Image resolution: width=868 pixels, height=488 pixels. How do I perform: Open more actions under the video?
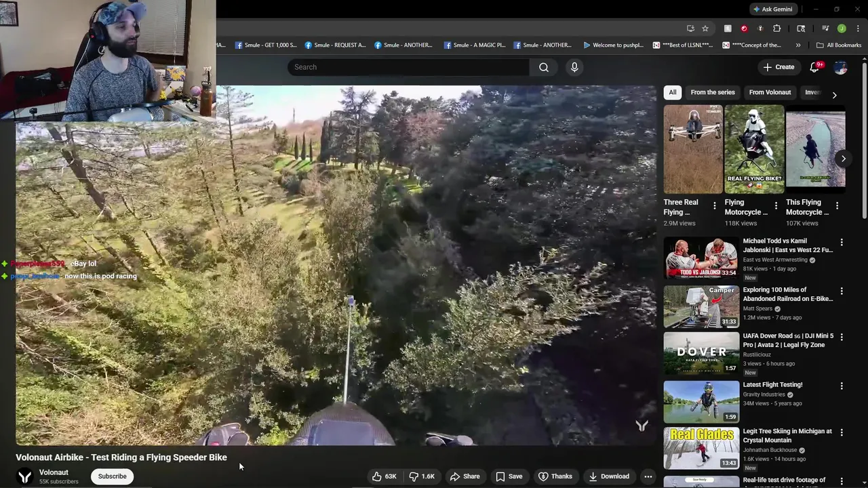point(648,476)
